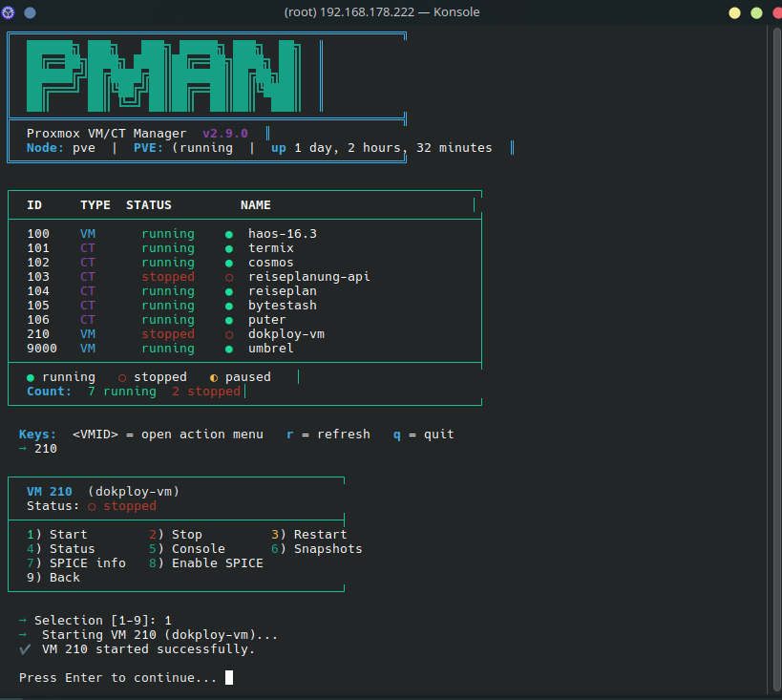
Task: Click the stopped circle next to Status in VM 210 box
Action: coord(92,507)
